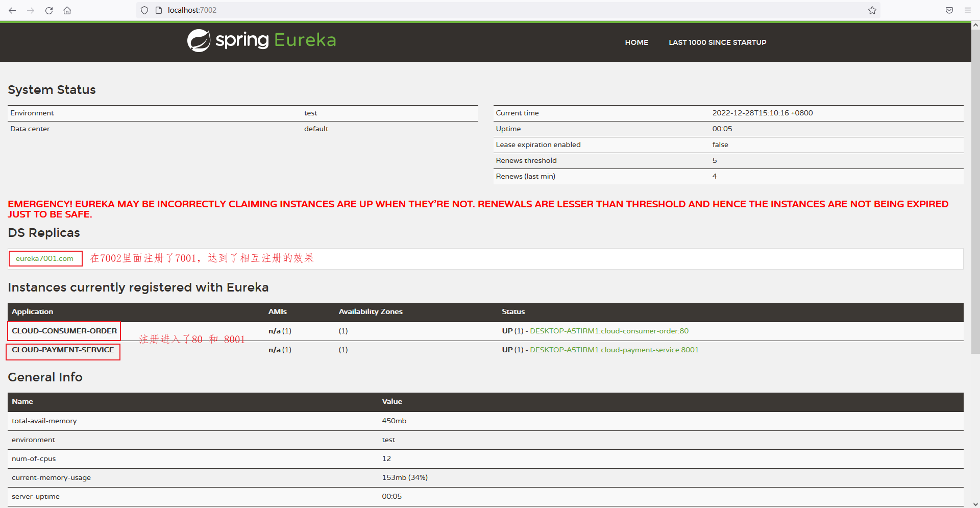980x508 pixels.
Task: Open the cloud-payment-service:8001 instance link
Action: tap(614, 350)
